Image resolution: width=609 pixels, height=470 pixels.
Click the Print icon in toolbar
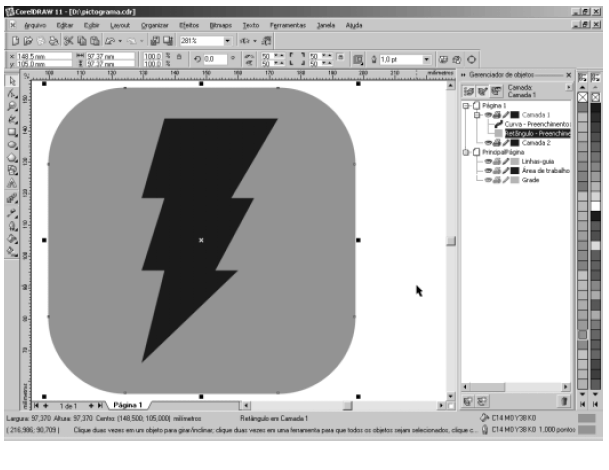(56, 41)
